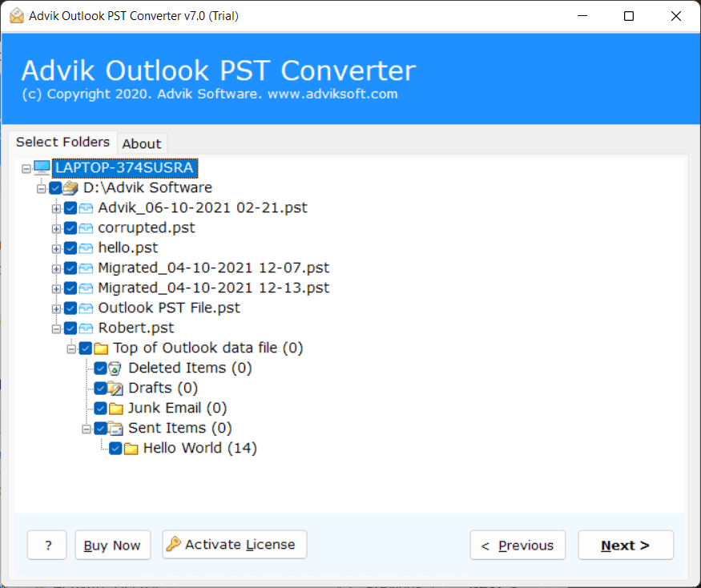Click the mailbox icon of Migrated_04-10-2021 12-07.pst

pos(86,268)
